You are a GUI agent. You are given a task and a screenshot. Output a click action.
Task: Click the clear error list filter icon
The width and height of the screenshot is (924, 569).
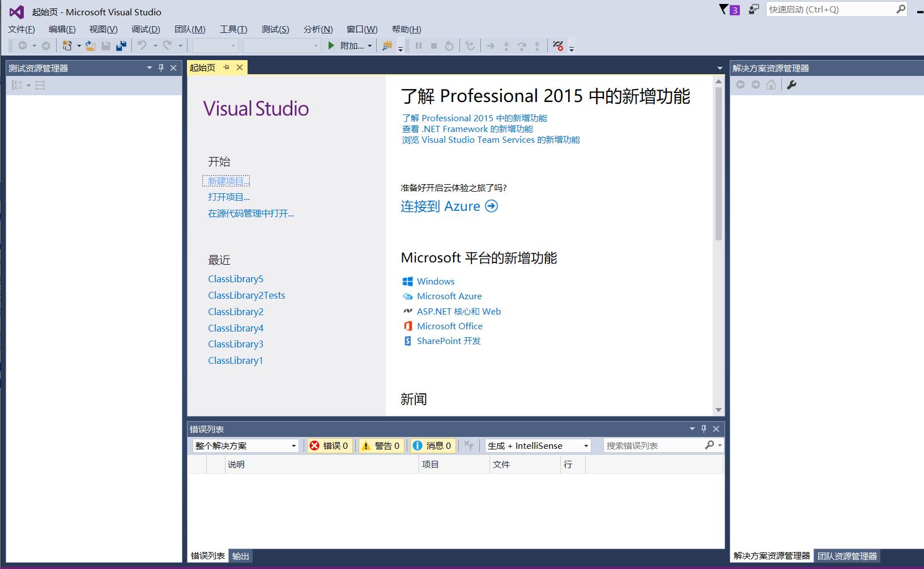[469, 445]
